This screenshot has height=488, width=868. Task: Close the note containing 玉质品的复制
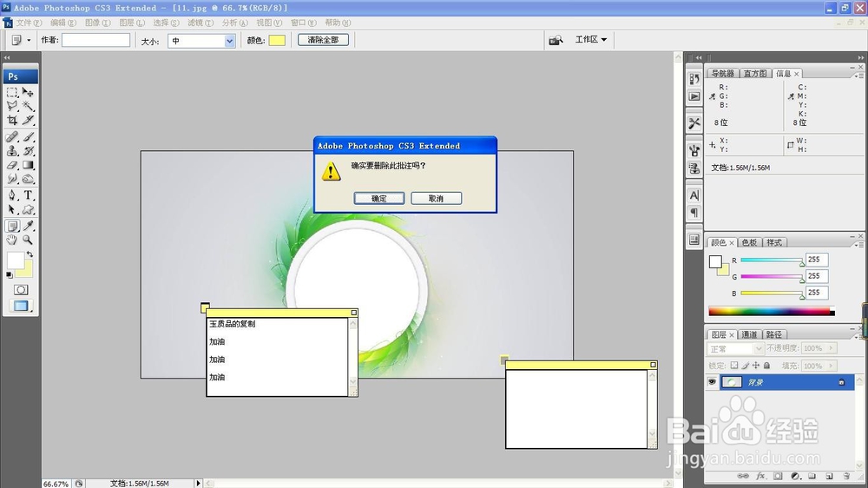pyautogui.click(x=354, y=313)
